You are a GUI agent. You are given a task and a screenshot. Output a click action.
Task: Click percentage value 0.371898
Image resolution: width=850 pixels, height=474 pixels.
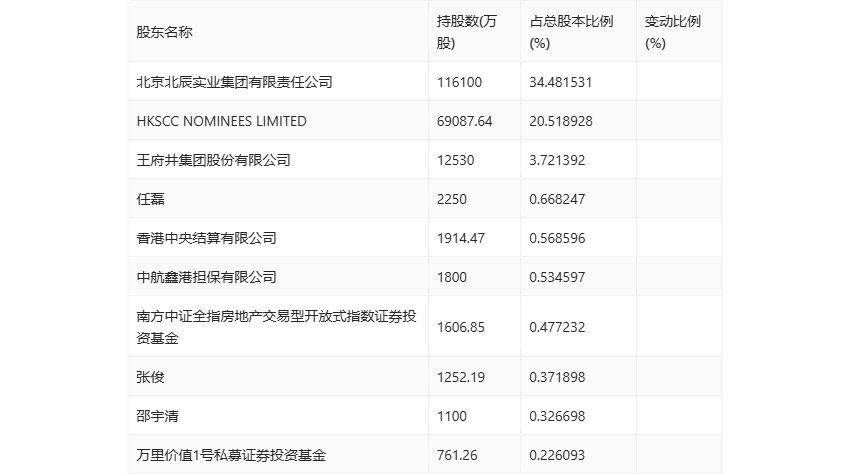pos(557,377)
